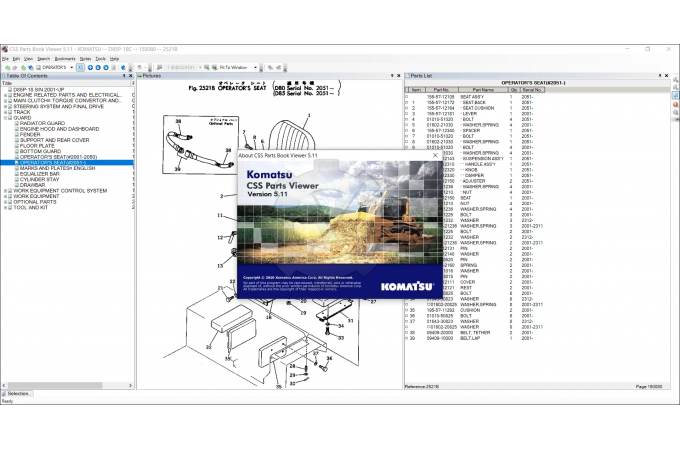Image resolution: width=680 pixels, height=450 pixels.
Task: Select EQUALIZER BAR tree item
Action: point(39,174)
